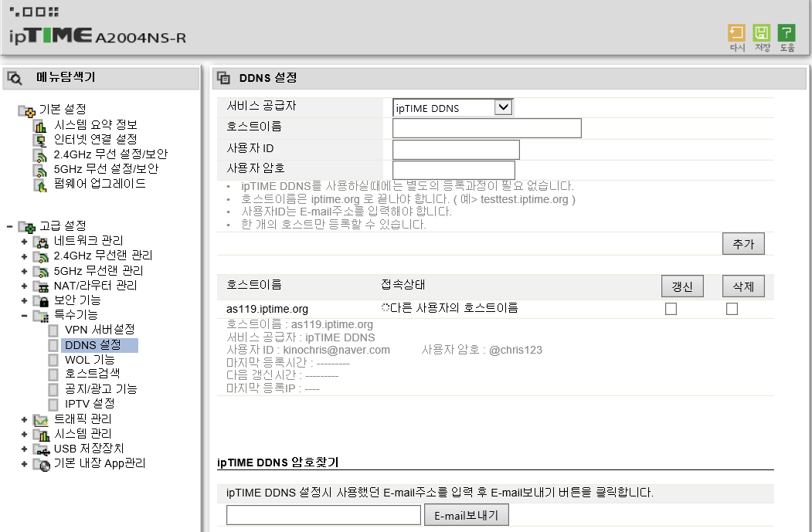Click the 추가 button
This screenshot has width=812, height=532.
[x=743, y=244]
